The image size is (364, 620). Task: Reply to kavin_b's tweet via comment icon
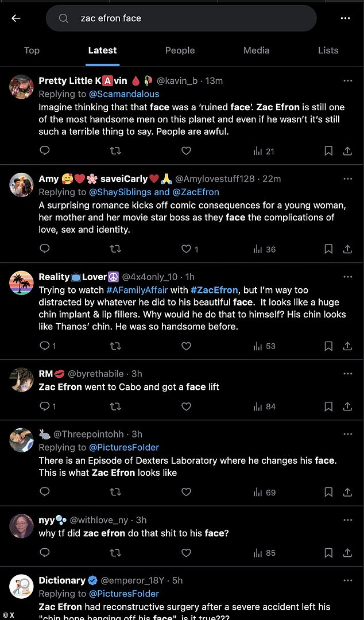[45, 150]
